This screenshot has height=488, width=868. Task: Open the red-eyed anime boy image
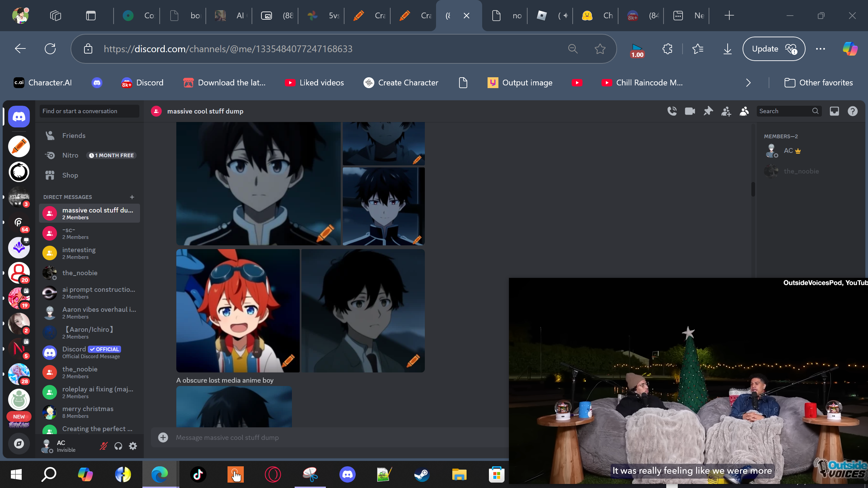pos(384,206)
